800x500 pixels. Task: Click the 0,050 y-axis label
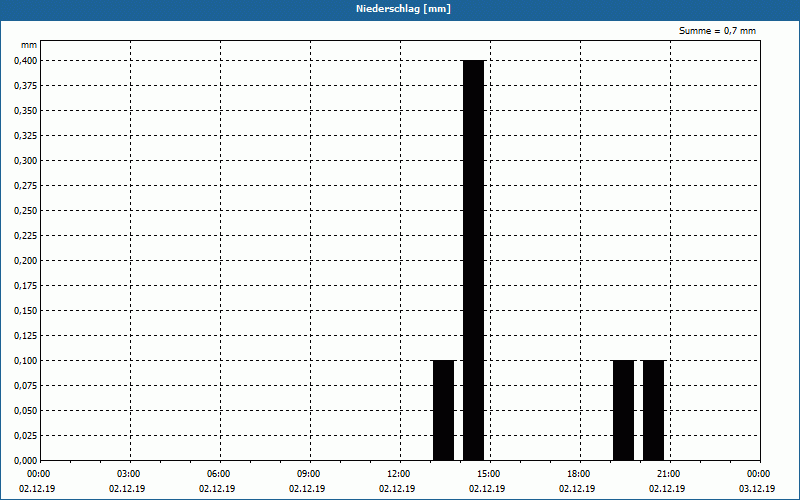[x=26, y=411]
